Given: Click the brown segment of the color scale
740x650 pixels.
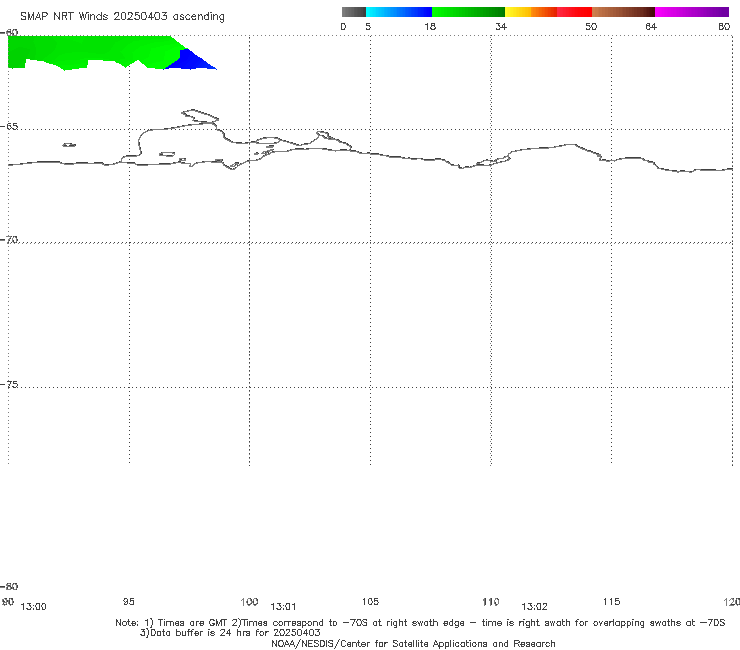Looking at the screenshot, I should coord(623,12).
